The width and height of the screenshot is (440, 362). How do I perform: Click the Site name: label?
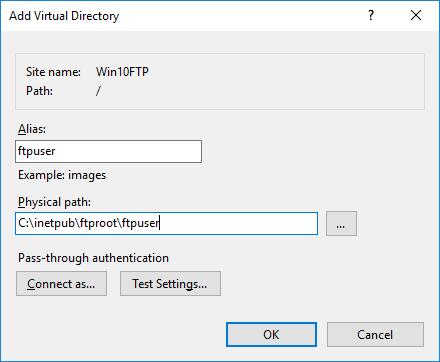tap(53, 72)
